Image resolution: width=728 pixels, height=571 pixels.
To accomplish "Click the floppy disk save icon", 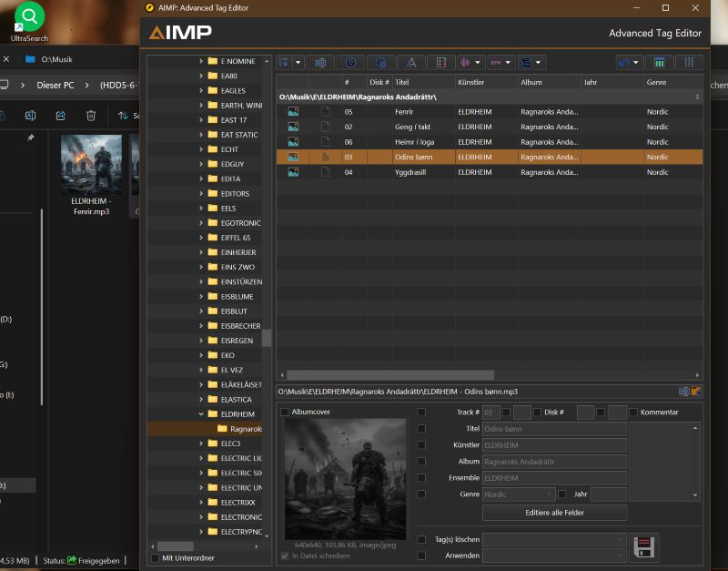I will point(644,546).
